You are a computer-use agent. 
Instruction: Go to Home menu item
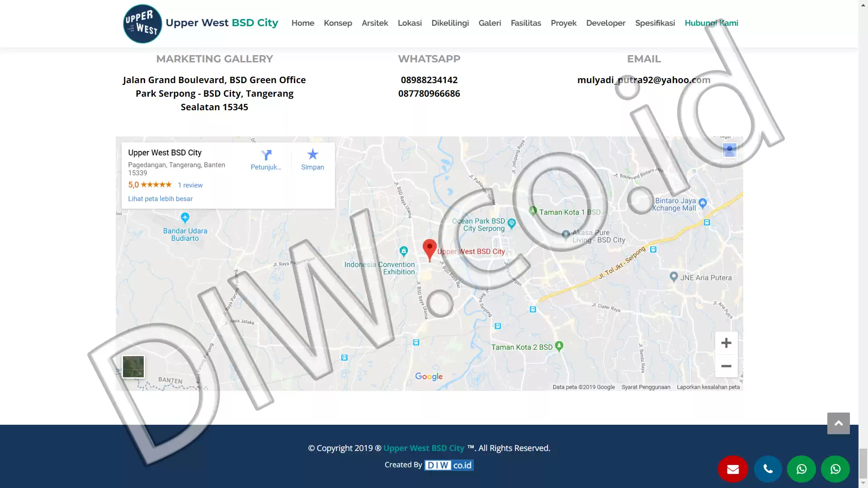pyautogui.click(x=303, y=23)
